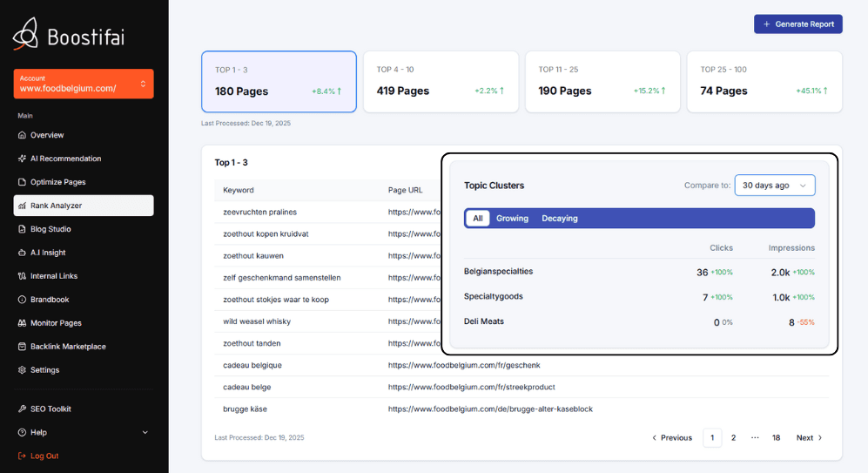The height and width of the screenshot is (473, 868).
Task: Click the AI Recommendation sparkle icon
Action: click(x=22, y=159)
